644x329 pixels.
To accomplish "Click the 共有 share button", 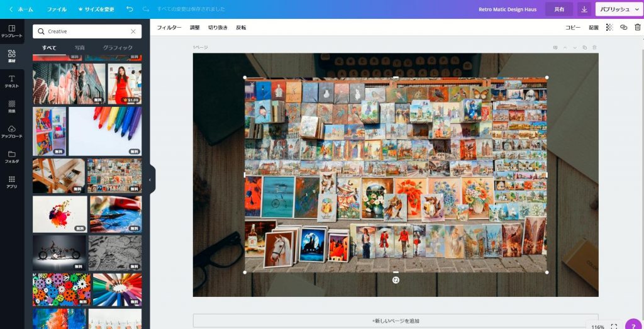I will point(559,9).
